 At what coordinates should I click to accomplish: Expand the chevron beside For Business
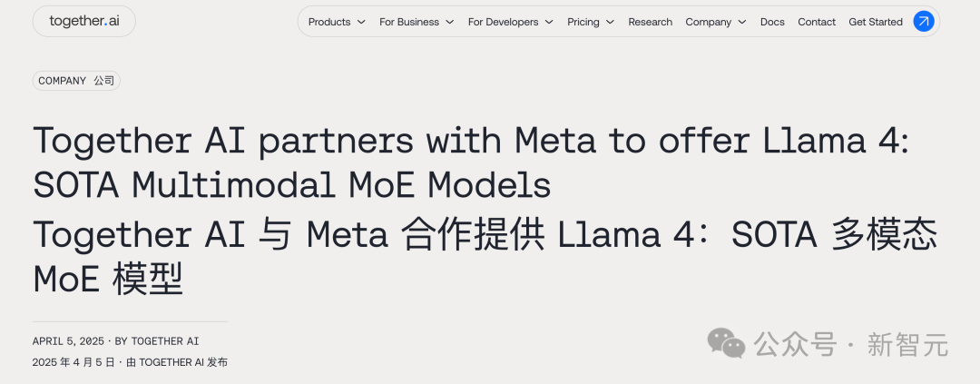(x=449, y=22)
